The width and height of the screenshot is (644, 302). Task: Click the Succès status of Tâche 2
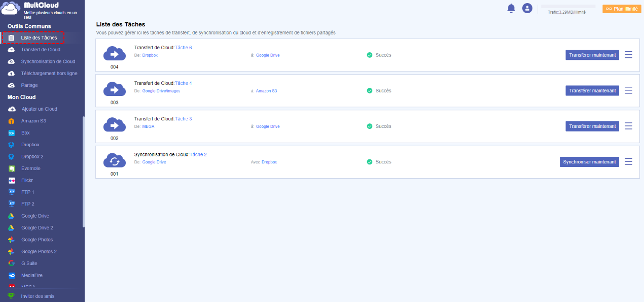click(379, 162)
